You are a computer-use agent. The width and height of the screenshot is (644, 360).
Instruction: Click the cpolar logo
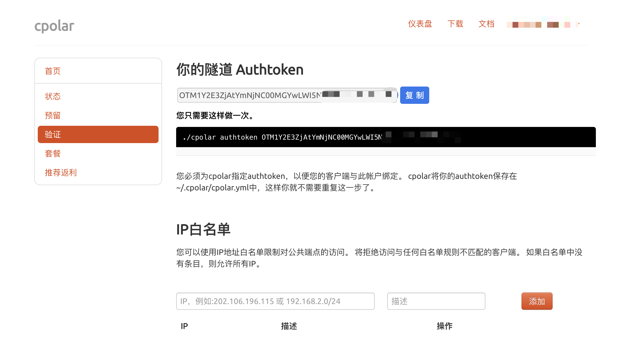(x=54, y=26)
